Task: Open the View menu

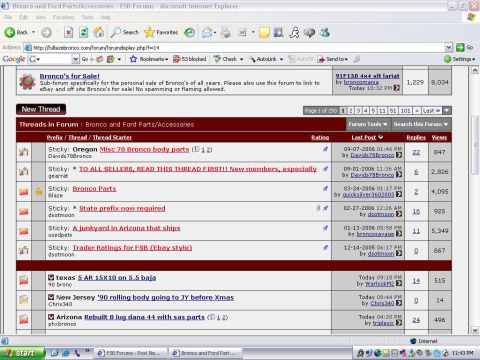Action: point(40,17)
